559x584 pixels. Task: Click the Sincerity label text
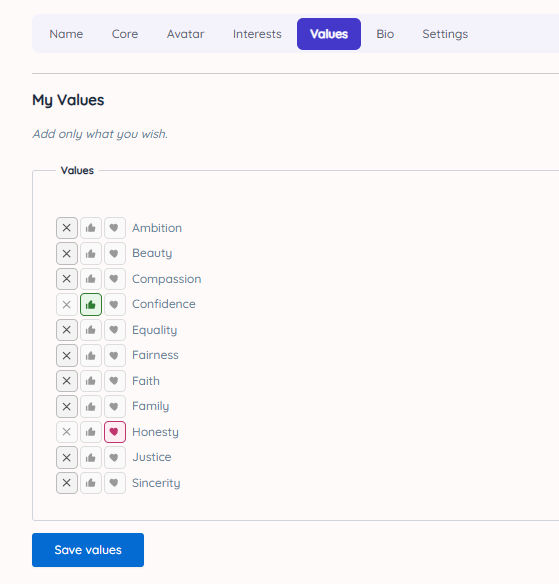[x=156, y=483]
